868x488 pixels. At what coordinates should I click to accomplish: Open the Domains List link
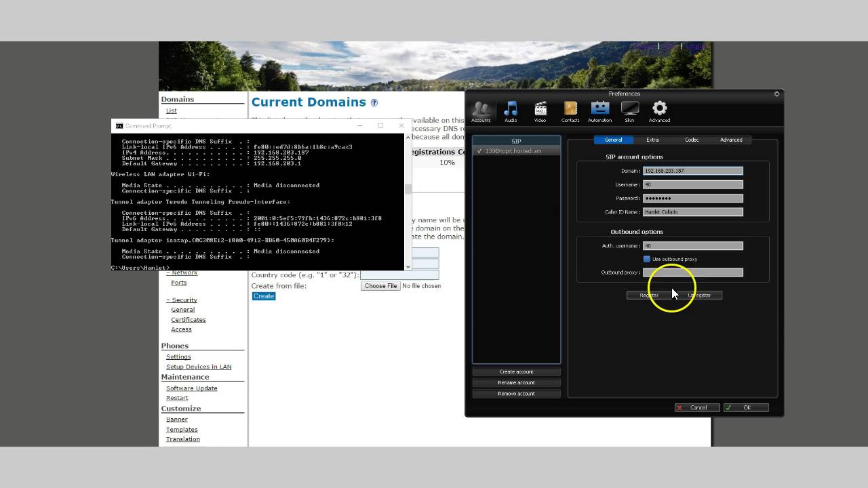coord(172,110)
